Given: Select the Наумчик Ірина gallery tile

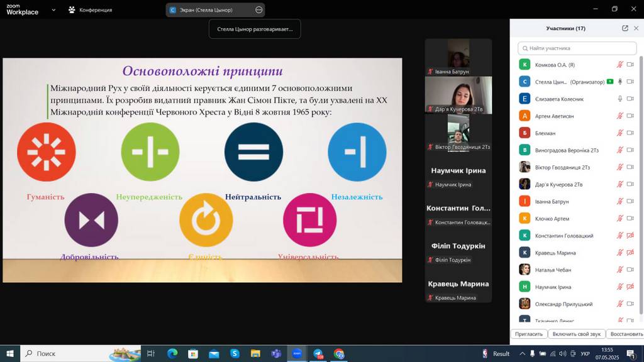Looking at the screenshot, I should click(458, 171).
